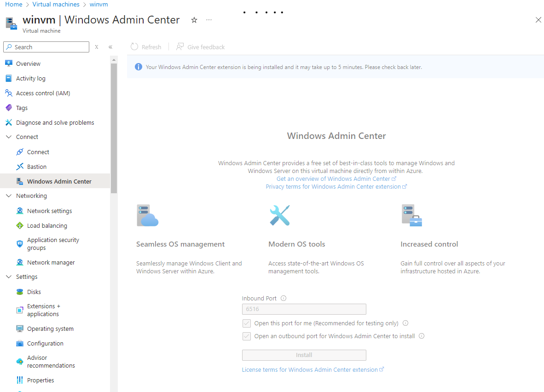Click the Overview monitor icon in sidebar
This screenshot has width=544, height=392.
click(9, 63)
